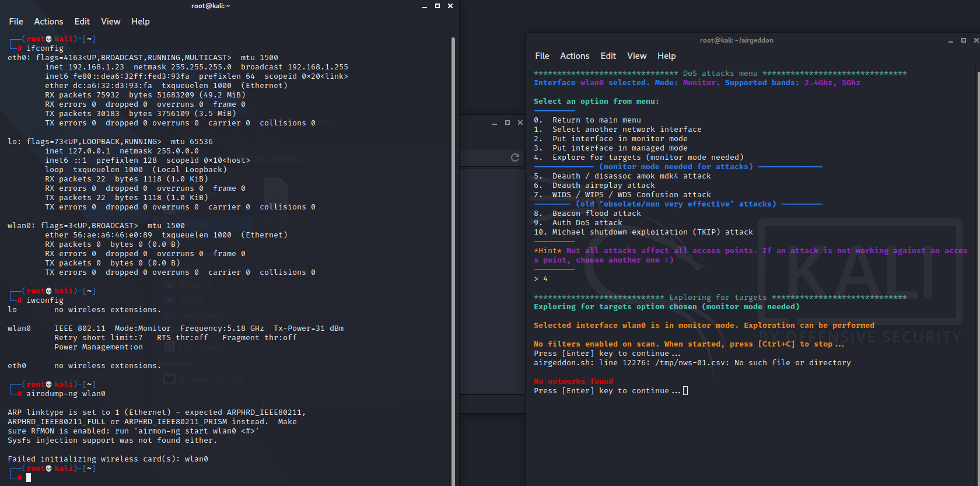Click the 'ifconfig' command text
This screenshot has width=980, height=486.
pyautogui.click(x=45, y=48)
